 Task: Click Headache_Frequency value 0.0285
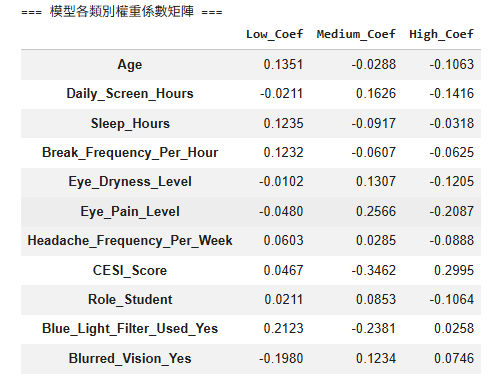click(376, 240)
